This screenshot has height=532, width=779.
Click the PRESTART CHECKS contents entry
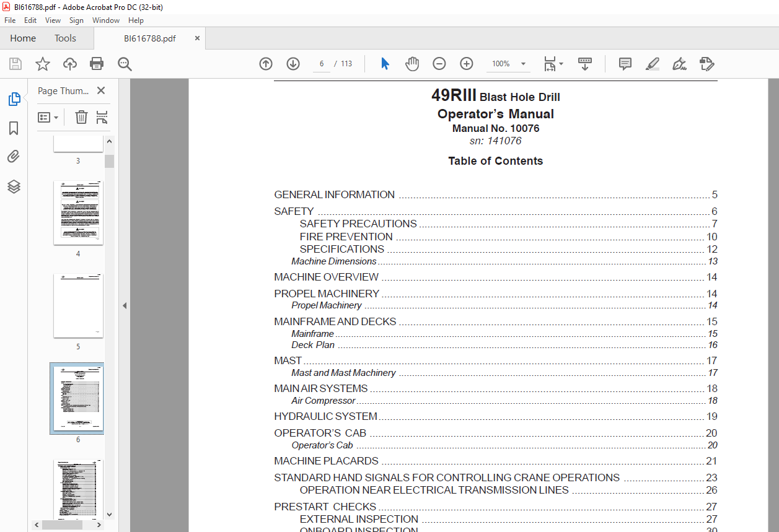coord(496,507)
